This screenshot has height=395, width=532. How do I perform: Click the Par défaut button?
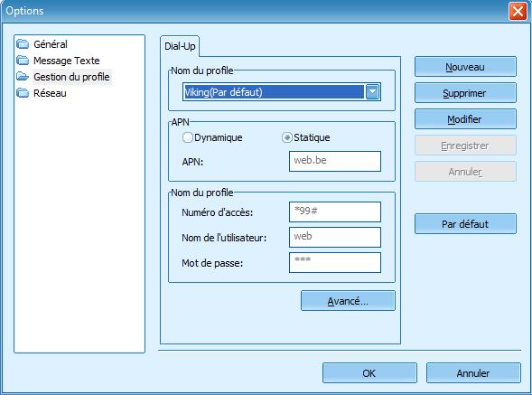[x=465, y=224]
